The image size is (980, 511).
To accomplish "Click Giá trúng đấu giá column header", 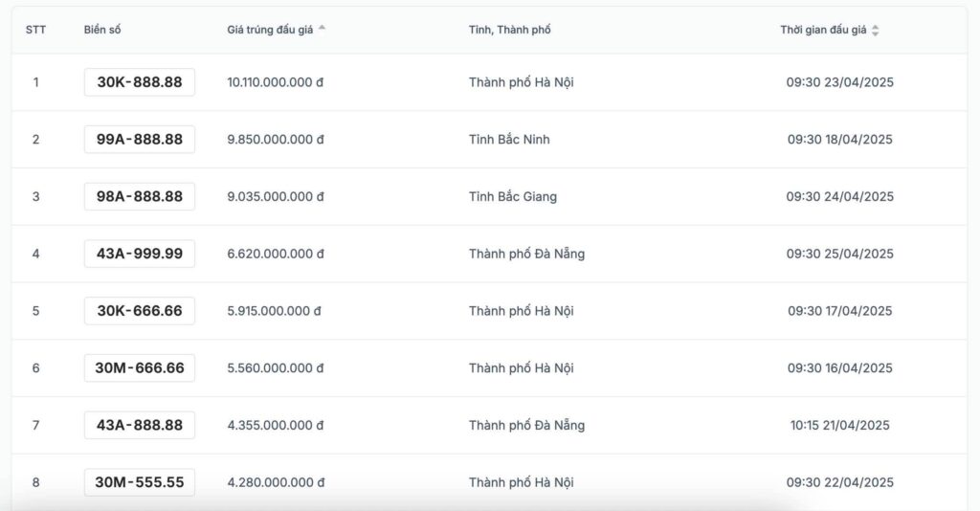I will pos(270,30).
